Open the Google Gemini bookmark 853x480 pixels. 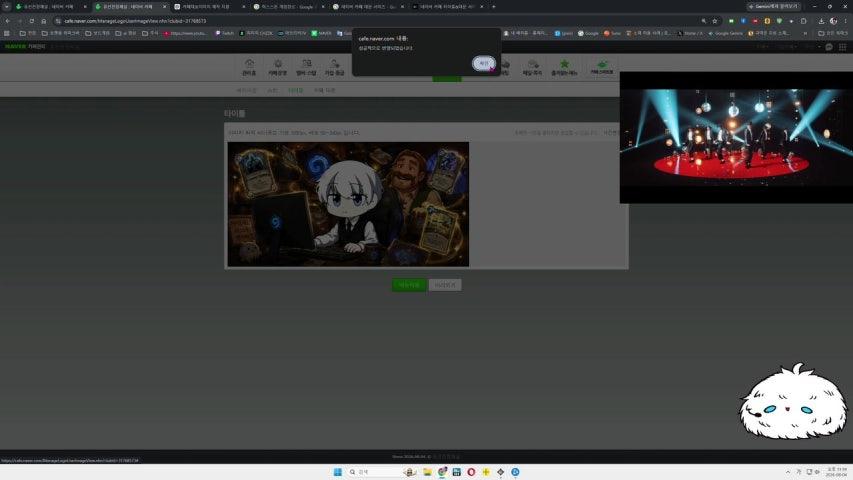[x=725, y=33]
